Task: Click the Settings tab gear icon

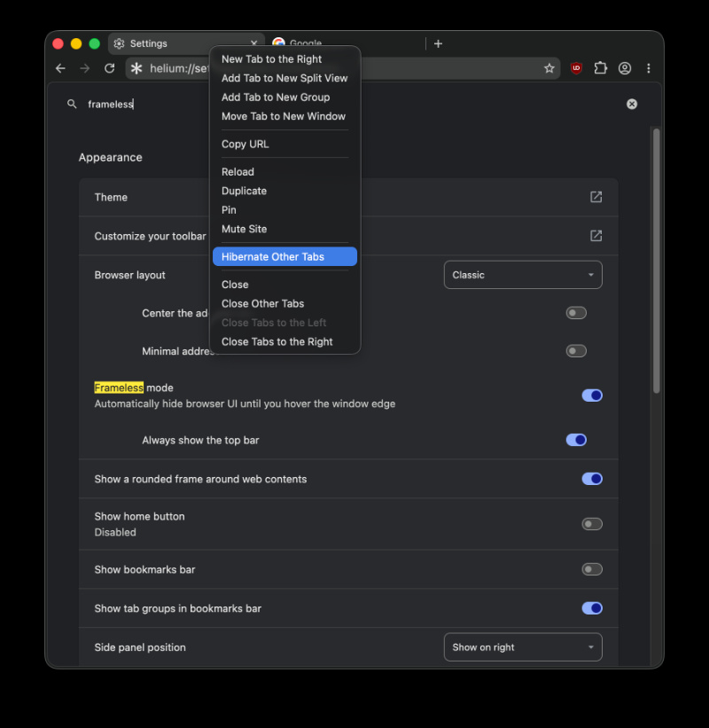Action: pyautogui.click(x=120, y=43)
